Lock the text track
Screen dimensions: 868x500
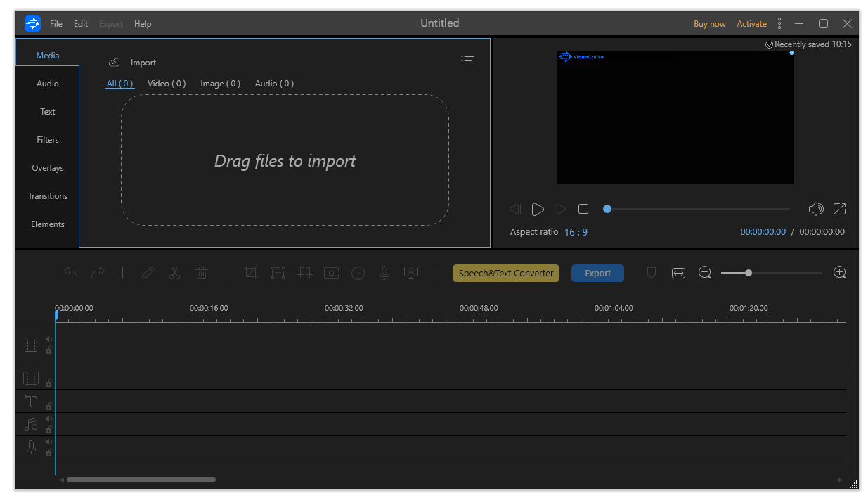point(48,406)
